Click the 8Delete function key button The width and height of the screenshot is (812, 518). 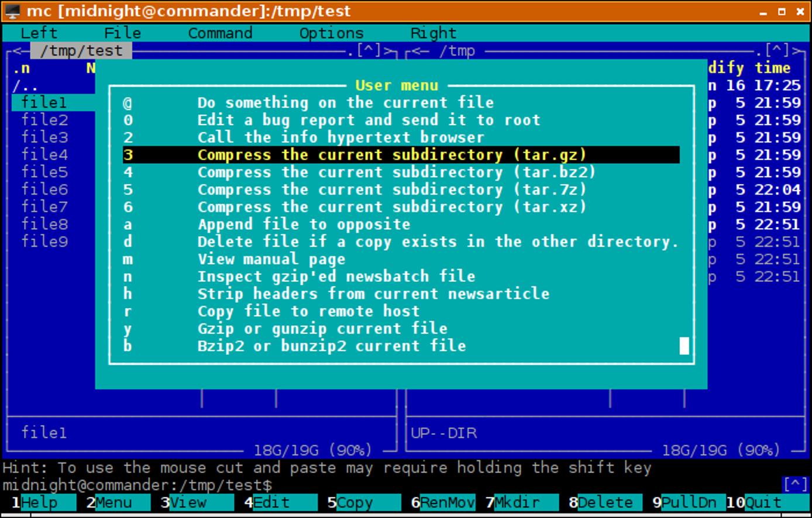click(603, 503)
